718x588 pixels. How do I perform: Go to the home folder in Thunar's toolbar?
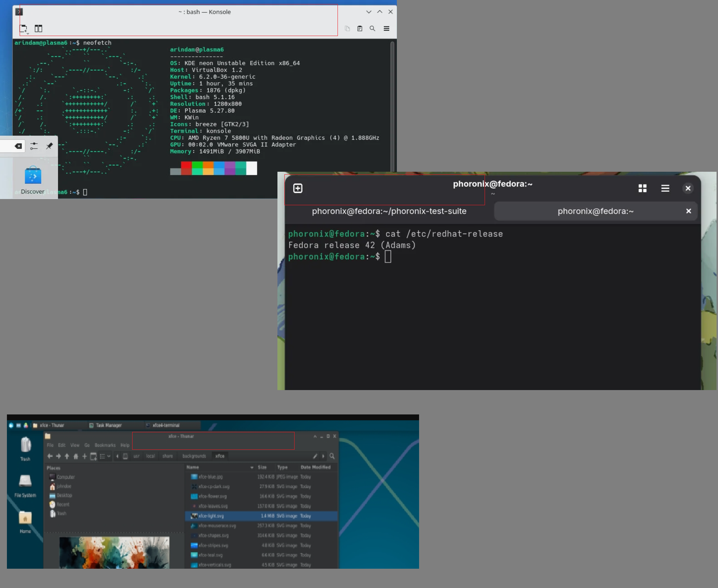coord(76,456)
